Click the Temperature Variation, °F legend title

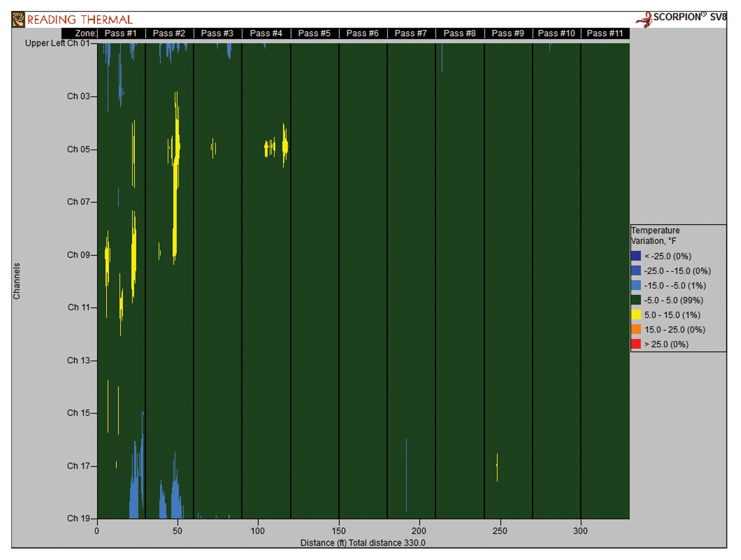coord(655,236)
